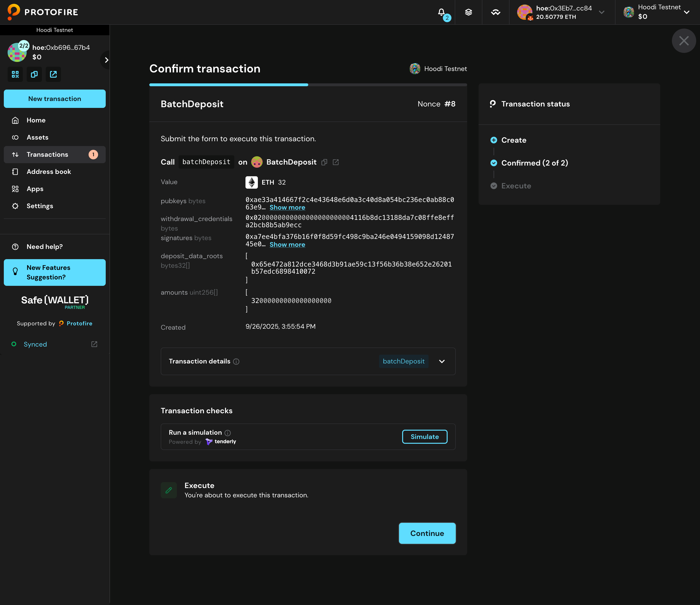Expand the sidebar Safe list arrow
The width and height of the screenshot is (700, 605).
click(x=106, y=60)
